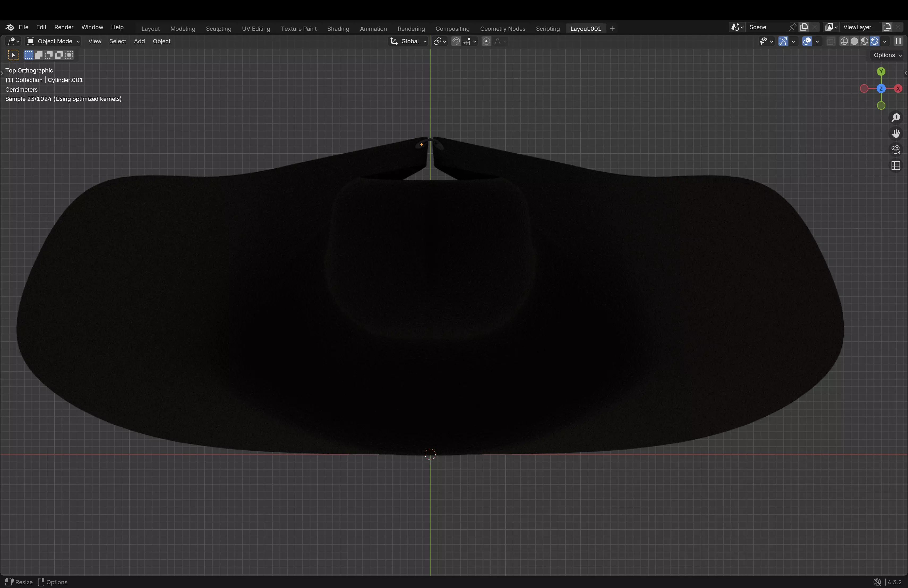Select material preview shading

tap(864, 41)
